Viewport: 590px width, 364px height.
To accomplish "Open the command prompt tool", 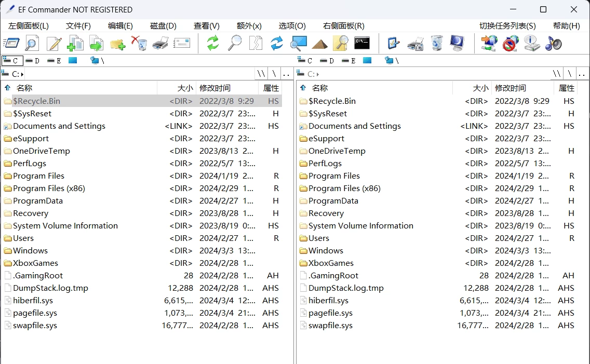I will tap(362, 44).
